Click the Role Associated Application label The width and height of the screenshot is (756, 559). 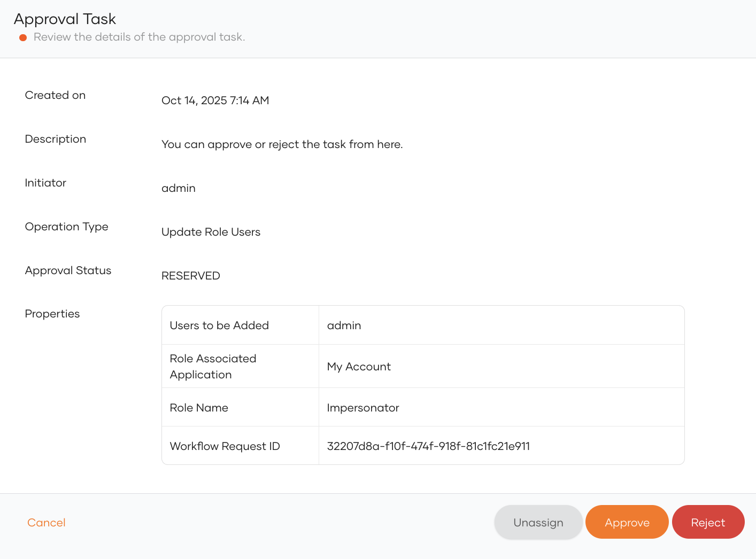[213, 367]
